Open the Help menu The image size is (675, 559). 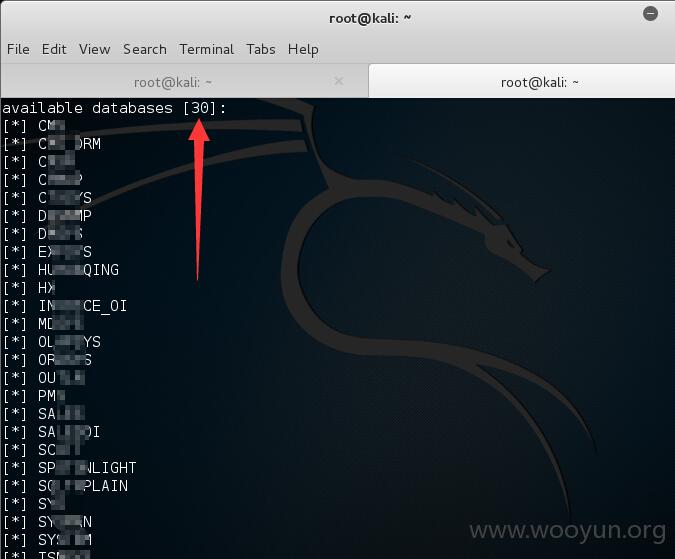303,49
